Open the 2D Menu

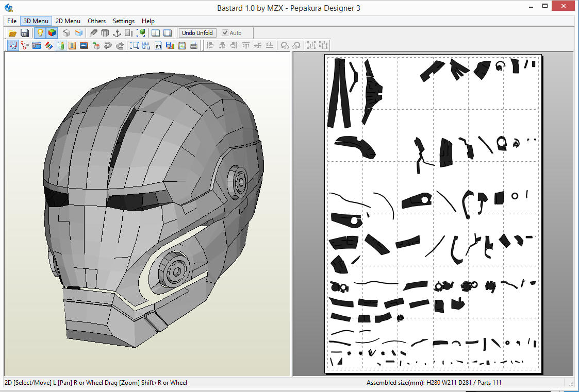pyautogui.click(x=68, y=21)
